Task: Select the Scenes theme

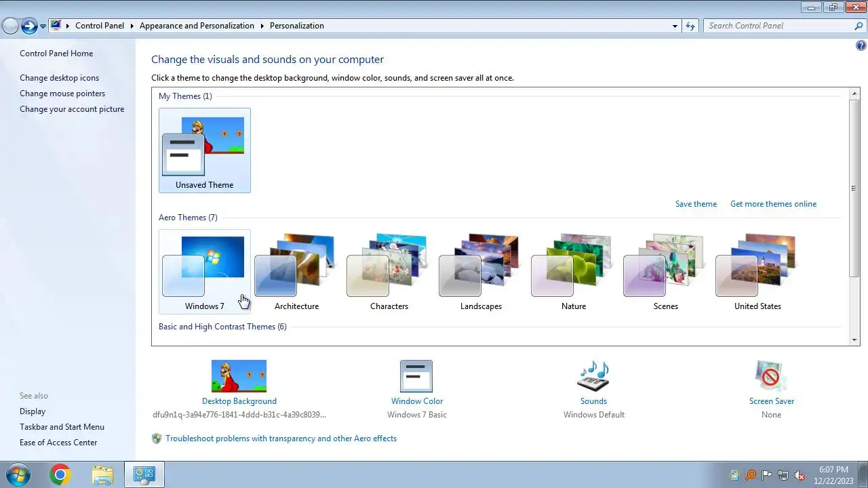Action: [665, 272]
